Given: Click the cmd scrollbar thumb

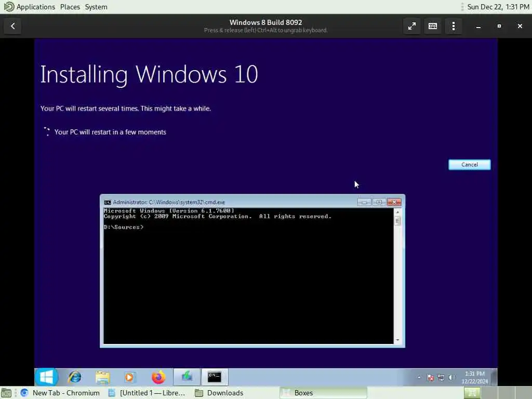Looking at the screenshot, I should [397, 221].
